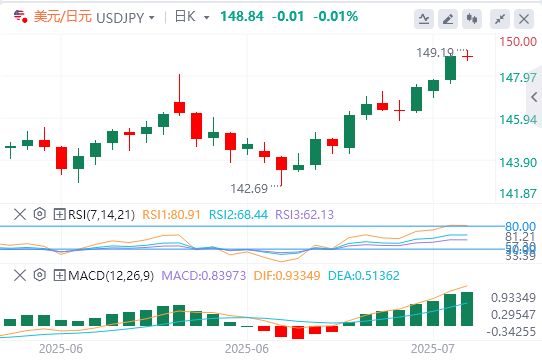The image size is (542, 361).
Task: Click the MACD:0.83973 value
Action: point(204,276)
